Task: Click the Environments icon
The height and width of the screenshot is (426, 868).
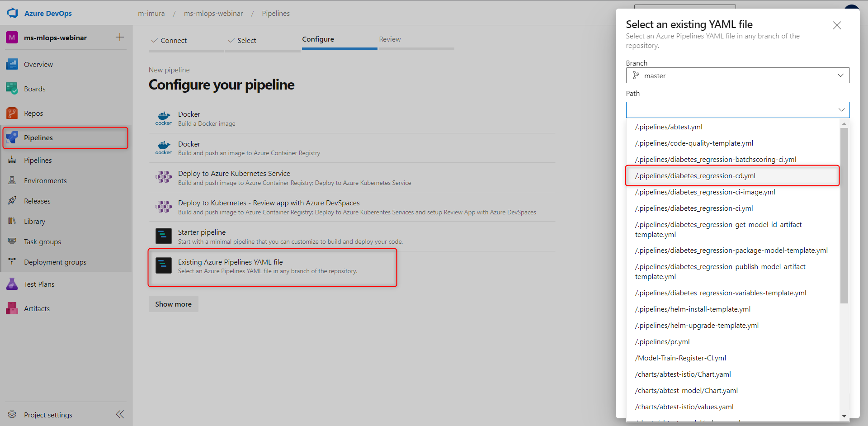Action: point(12,180)
